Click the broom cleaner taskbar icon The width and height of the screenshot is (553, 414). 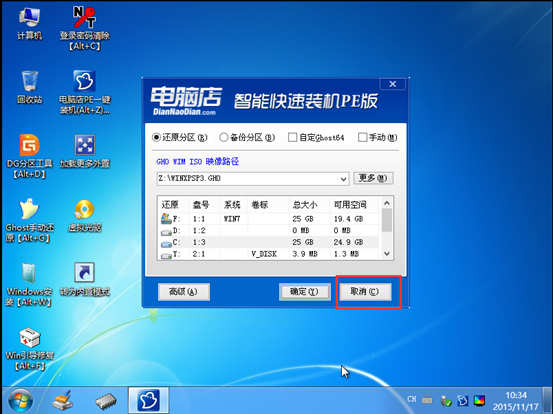[63, 401]
